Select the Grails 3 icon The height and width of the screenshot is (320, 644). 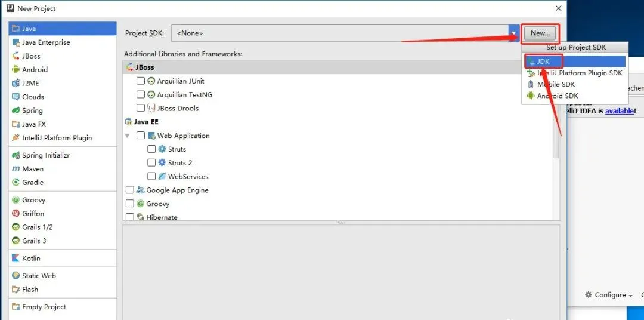click(16, 241)
